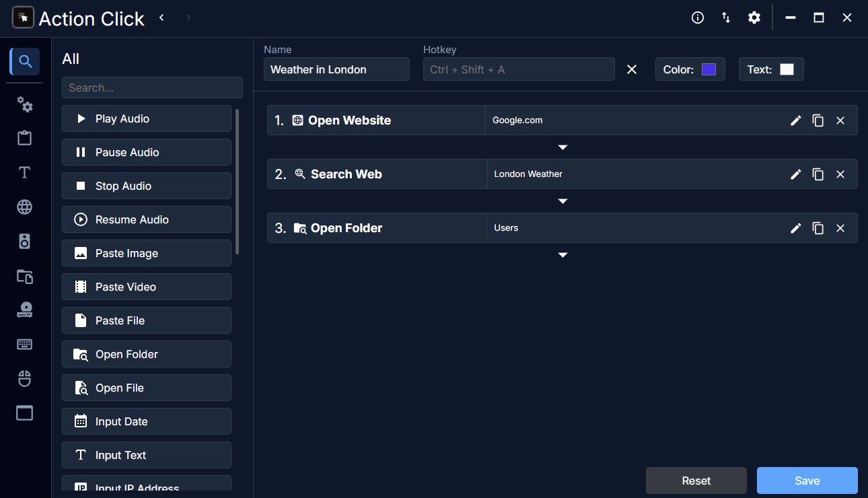
Task: Edit the Open Website step
Action: point(795,120)
